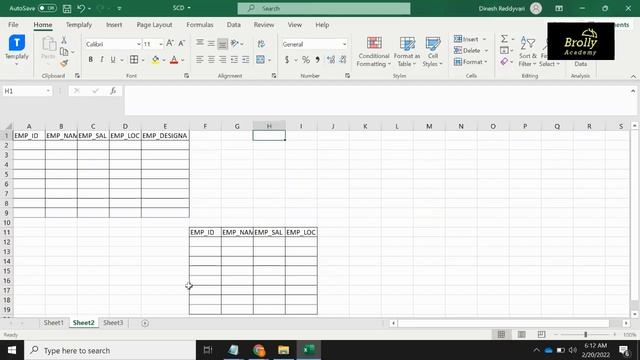Open the Formulas tab
Viewport: 640px width, 360px height.
pyautogui.click(x=200, y=24)
